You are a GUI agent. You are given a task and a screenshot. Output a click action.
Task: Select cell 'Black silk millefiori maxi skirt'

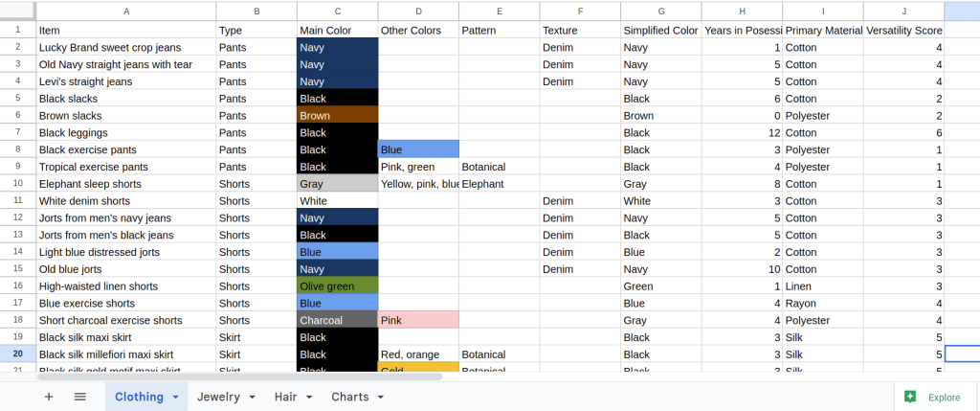[x=126, y=354]
